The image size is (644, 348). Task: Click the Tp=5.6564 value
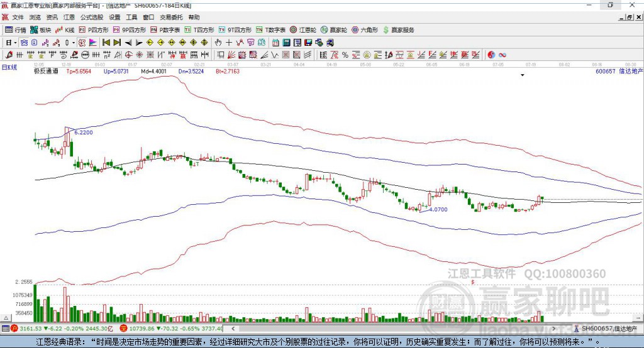(79, 71)
